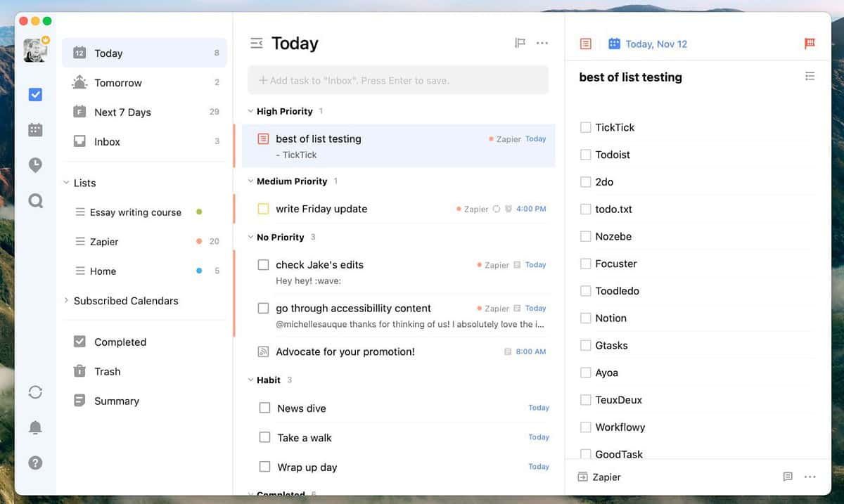Collapse sidebar with the menu toggle icon
This screenshot has width=844, height=504.
point(257,44)
